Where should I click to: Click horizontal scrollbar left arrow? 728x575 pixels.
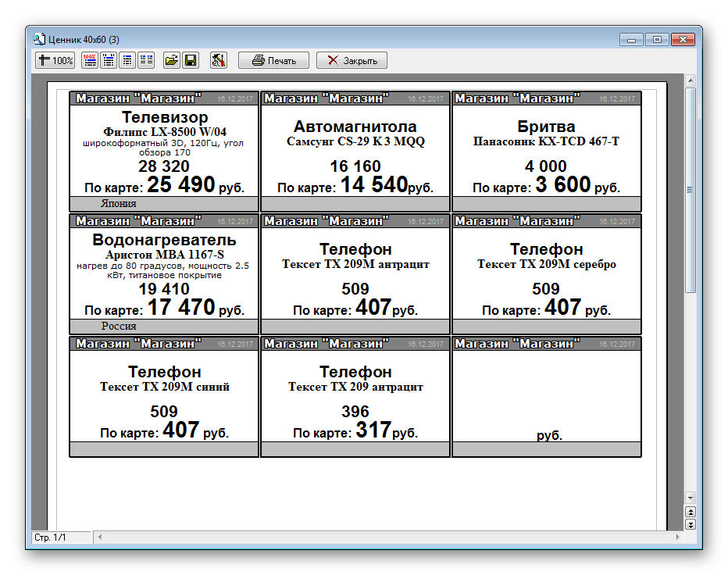coord(100,537)
